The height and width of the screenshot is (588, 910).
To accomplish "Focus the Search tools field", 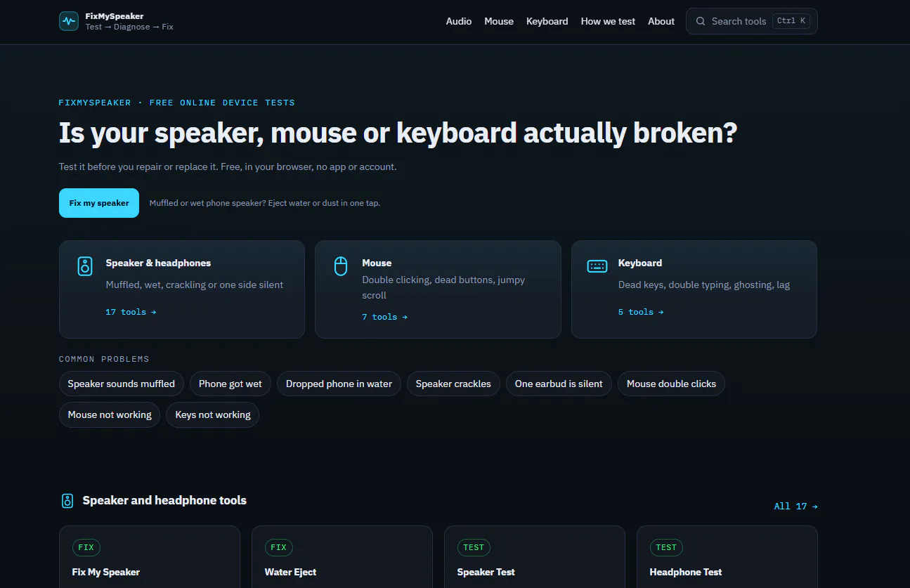I will tap(752, 21).
